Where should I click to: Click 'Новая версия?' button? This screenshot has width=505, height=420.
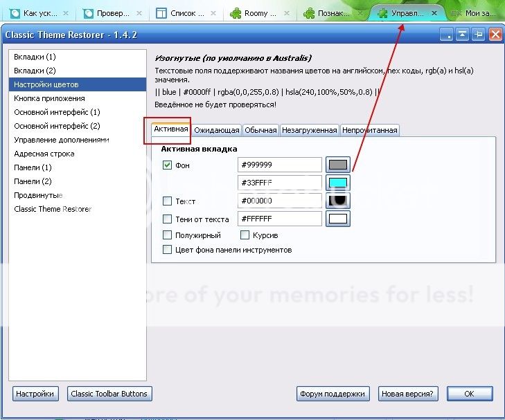click(408, 394)
